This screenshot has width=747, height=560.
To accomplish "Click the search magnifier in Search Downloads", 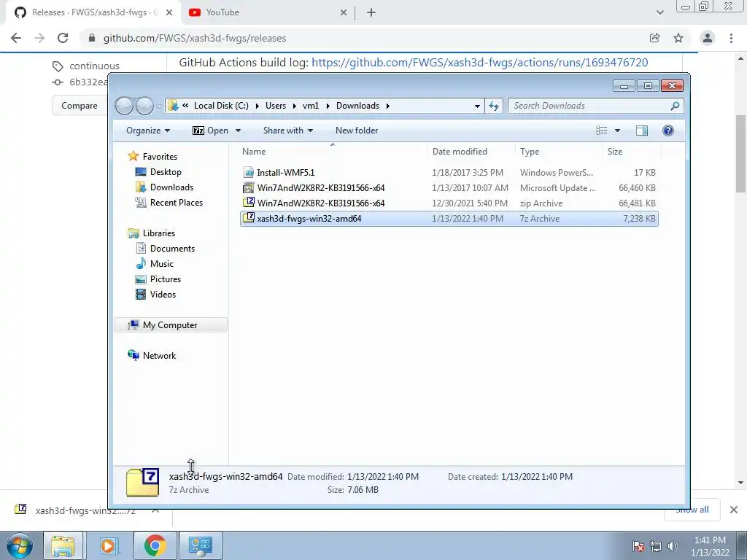I will pos(675,106).
